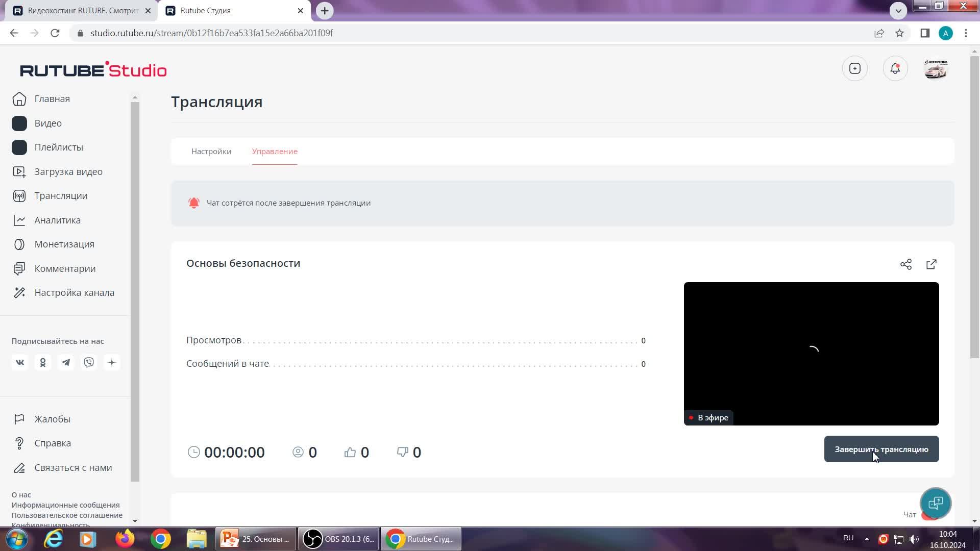980x551 pixels.
Task: Open the Главная home sidebar item
Action: pyautogui.click(x=52, y=99)
